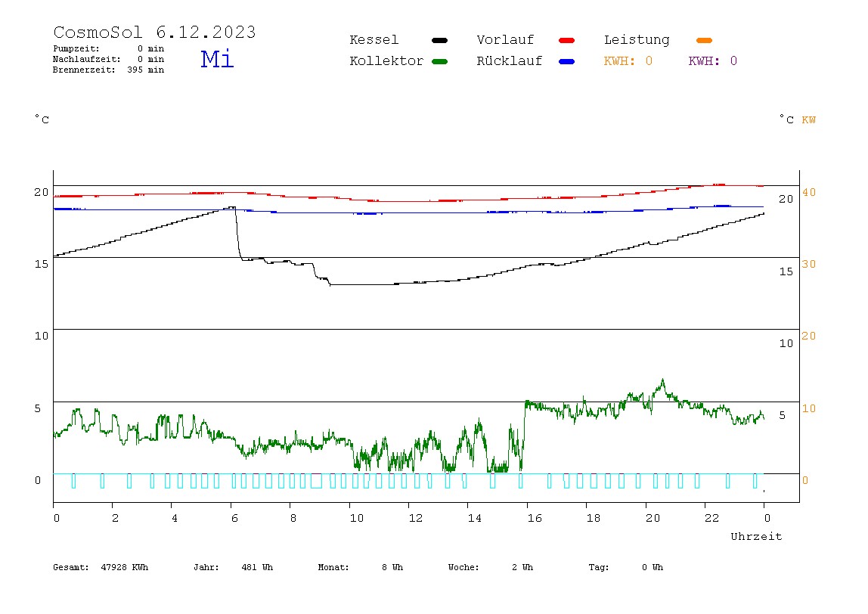Click the 'Nachlaufzeit:' label

pyautogui.click(x=86, y=59)
